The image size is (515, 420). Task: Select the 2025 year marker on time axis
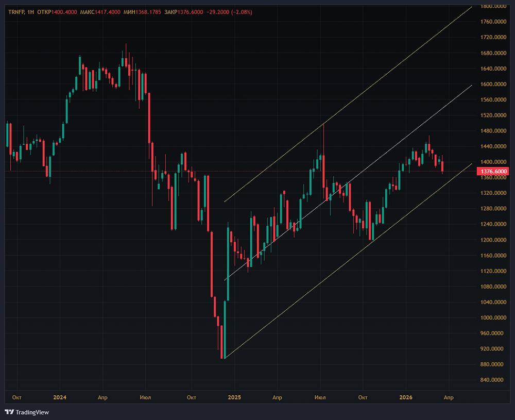[234, 397]
